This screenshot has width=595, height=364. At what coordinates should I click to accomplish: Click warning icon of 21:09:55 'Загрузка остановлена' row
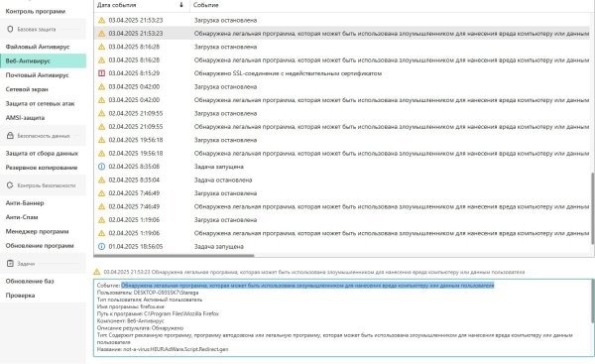[102, 113]
